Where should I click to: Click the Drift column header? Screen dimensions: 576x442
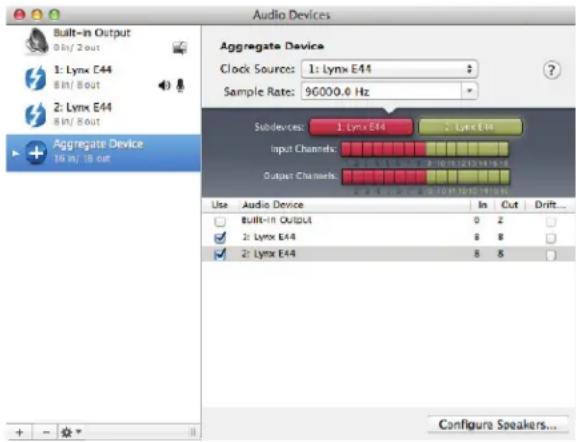tap(550, 205)
